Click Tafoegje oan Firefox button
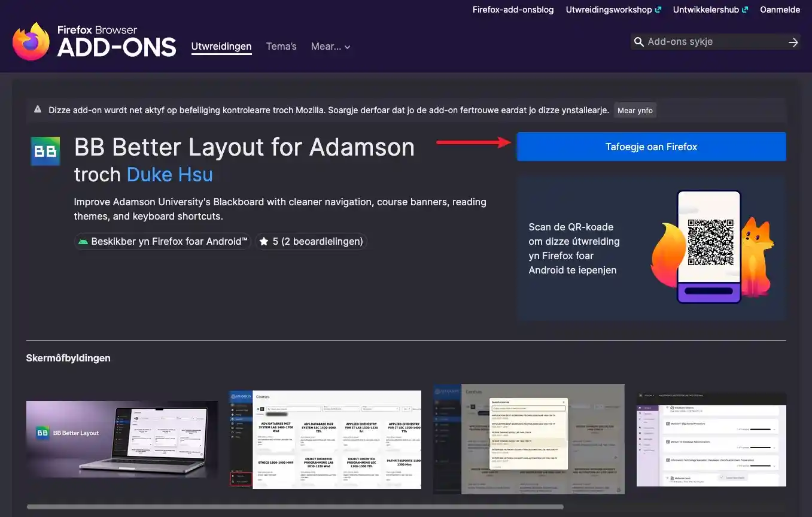This screenshot has width=812, height=517. click(651, 147)
